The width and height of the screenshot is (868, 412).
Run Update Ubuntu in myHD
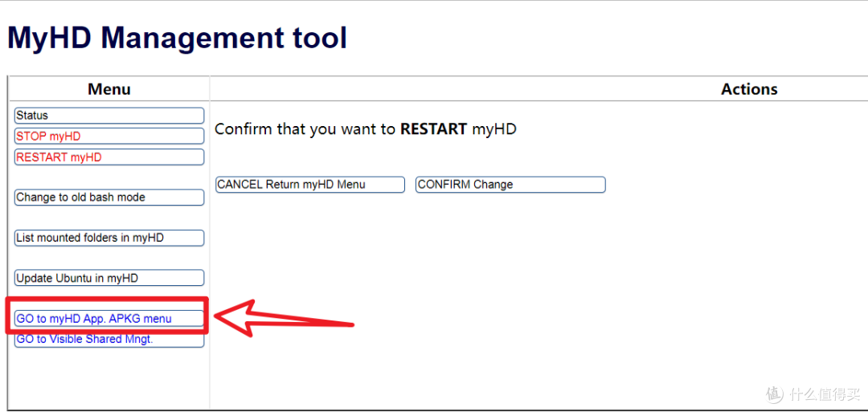[x=109, y=279]
